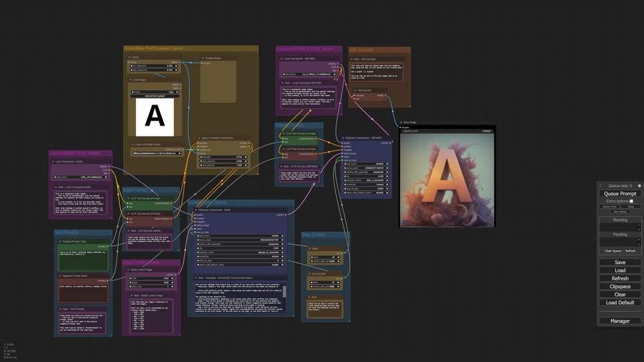The image size is (644, 362).
Task: Collapse the Canny node via its title dot
Action: point(130,57)
